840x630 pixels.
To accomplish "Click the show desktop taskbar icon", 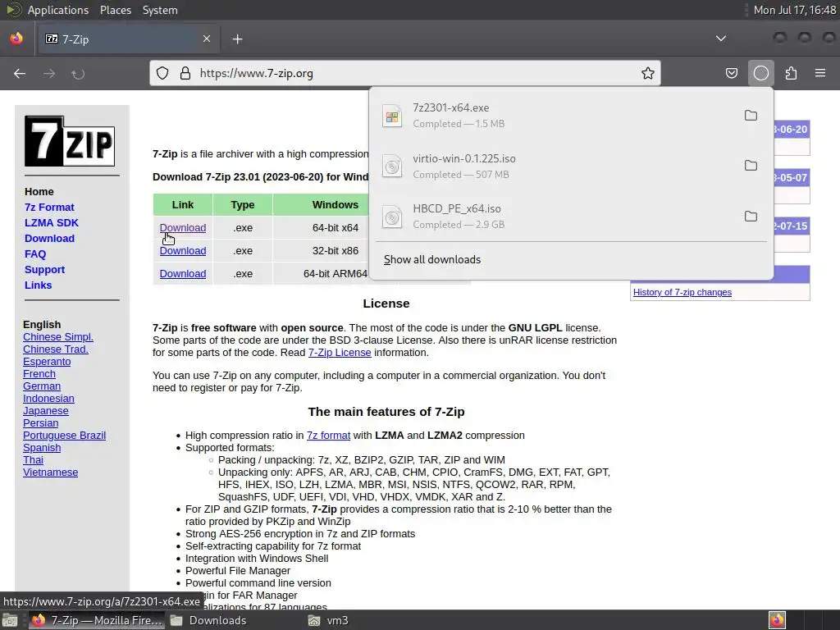I will (10, 620).
